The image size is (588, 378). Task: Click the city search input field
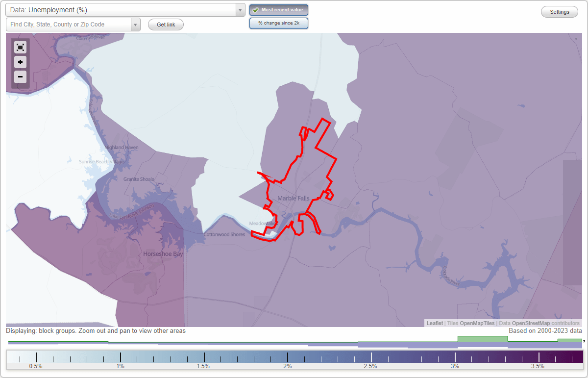tap(69, 24)
